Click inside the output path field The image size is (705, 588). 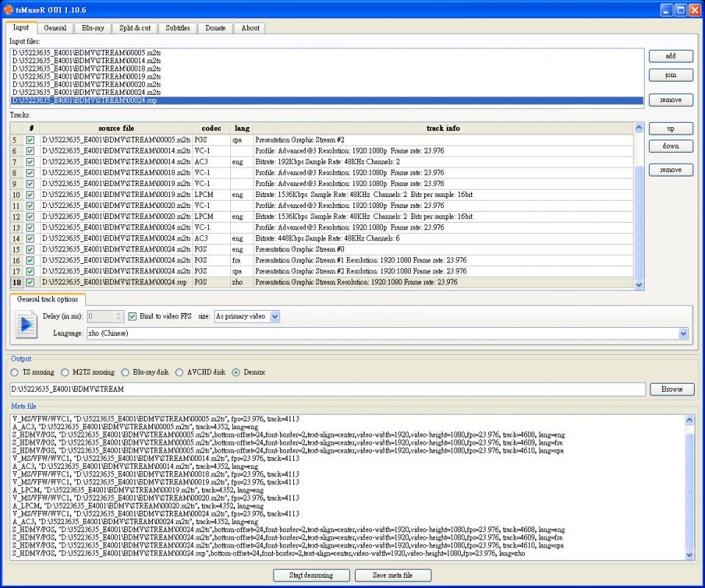294,389
